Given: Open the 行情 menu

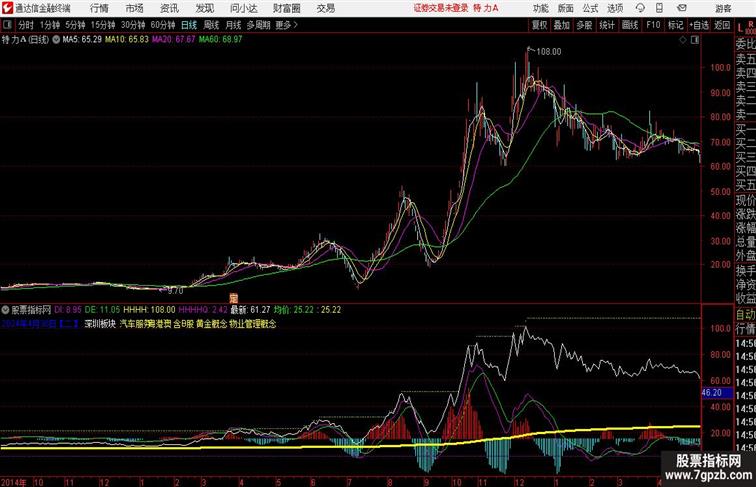Looking at the screenshot, I should 99,8.
